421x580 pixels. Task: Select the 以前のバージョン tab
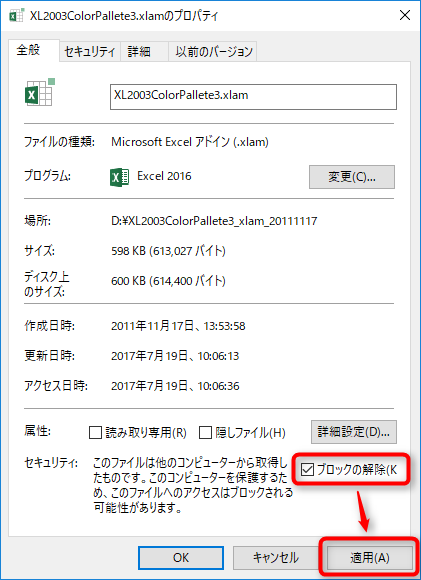pos(213,51)
